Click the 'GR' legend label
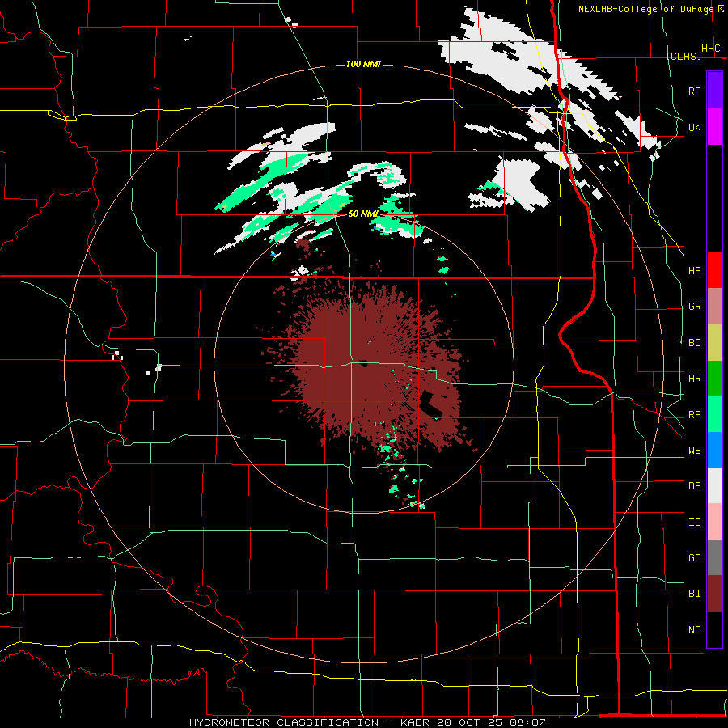 point(695,307)
